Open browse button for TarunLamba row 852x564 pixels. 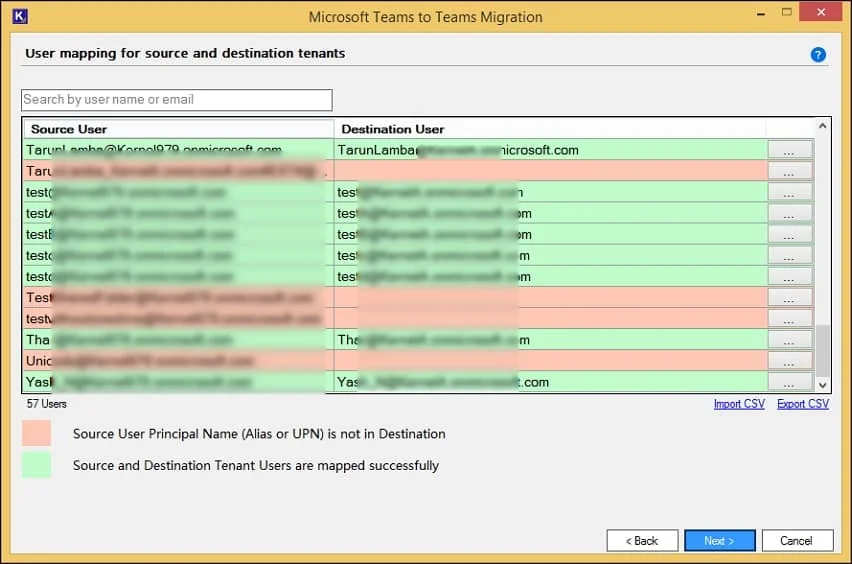click(790, 150)
